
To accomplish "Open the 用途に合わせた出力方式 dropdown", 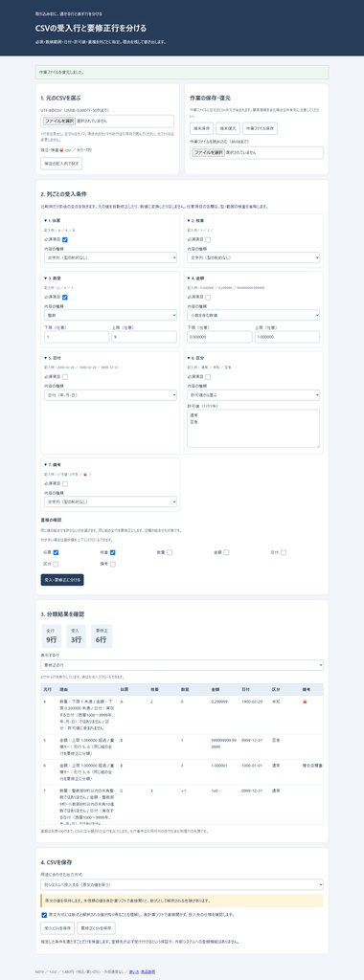I will coord(182,884).
